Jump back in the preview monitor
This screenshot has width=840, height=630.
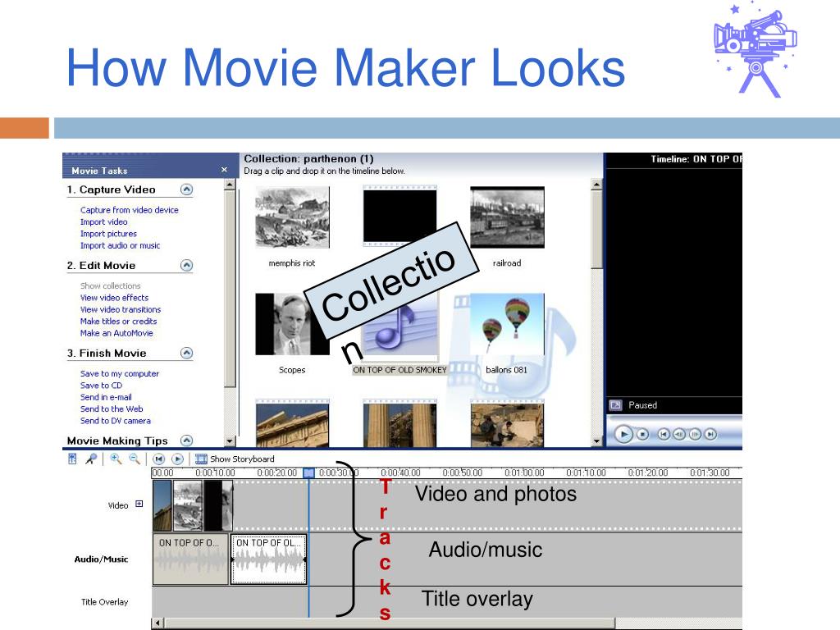663,435
